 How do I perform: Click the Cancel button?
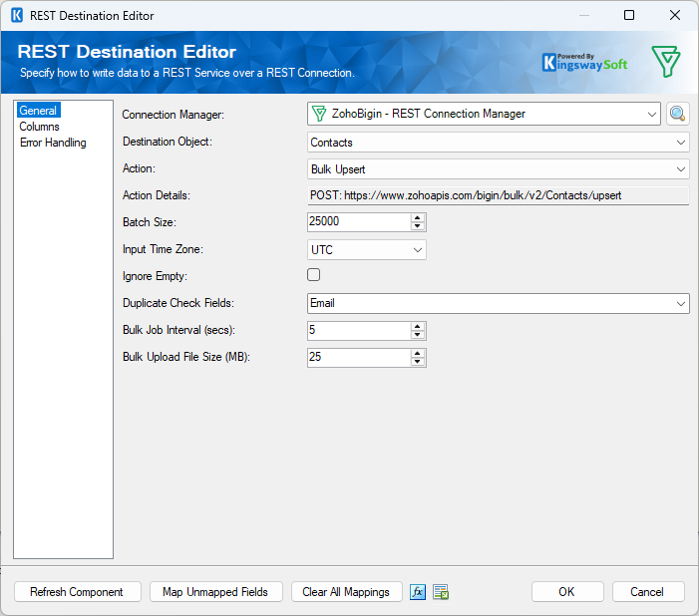(x=648, y=592)
